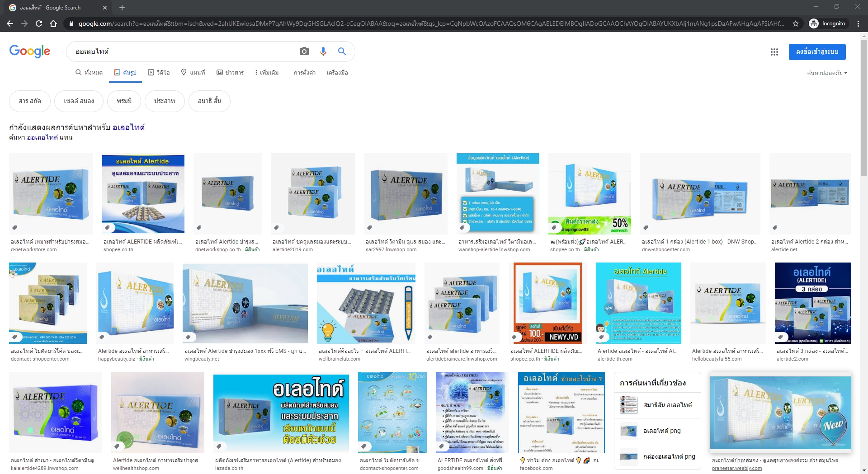Click the camera search-by-image icon
The height and width of the screenshot is (474, 868).
(304, 52)
